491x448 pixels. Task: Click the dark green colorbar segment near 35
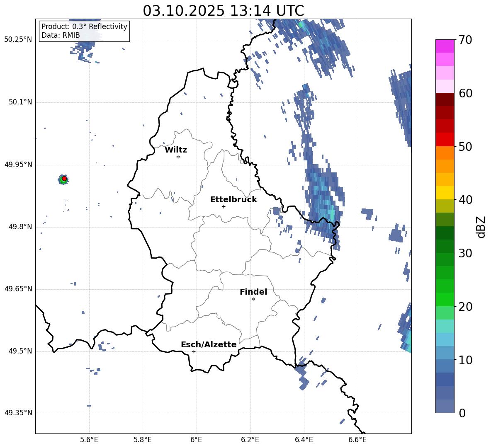pos(445,233)
